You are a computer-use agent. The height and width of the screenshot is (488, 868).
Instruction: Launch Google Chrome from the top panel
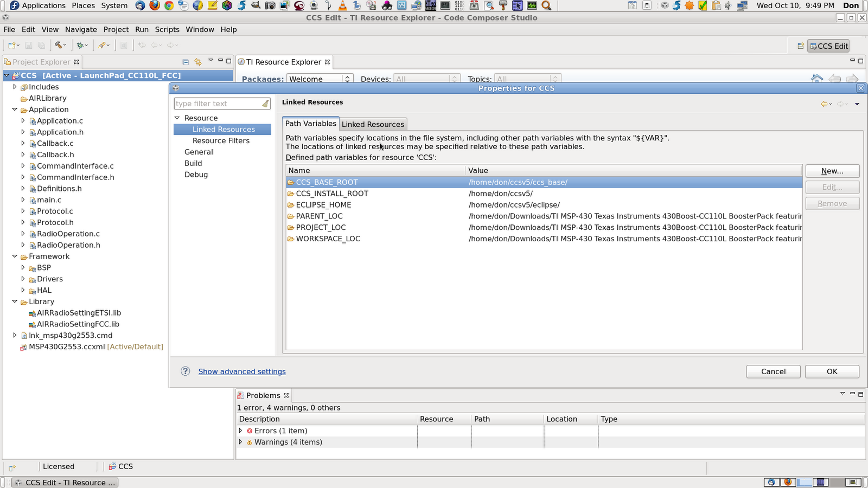pos(169,5)
